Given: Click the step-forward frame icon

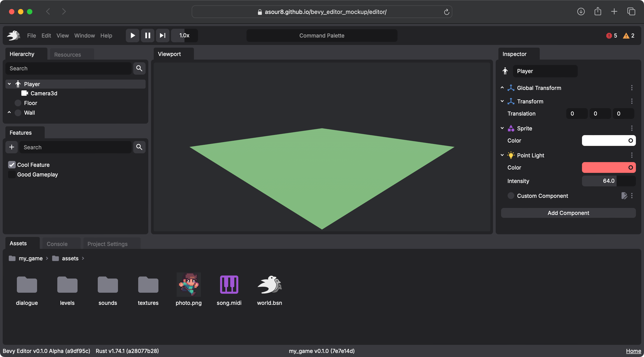Looking at the screenshot, I should 162,36.
